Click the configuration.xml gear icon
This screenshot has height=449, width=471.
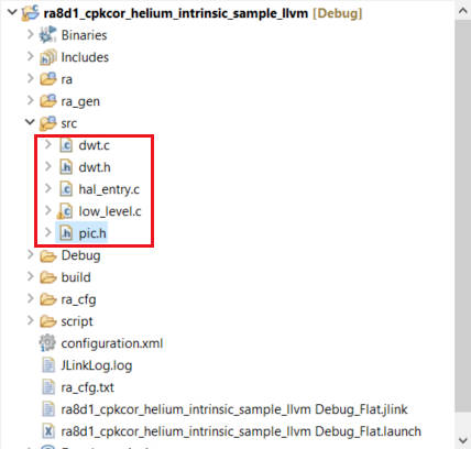click(47, 343)
